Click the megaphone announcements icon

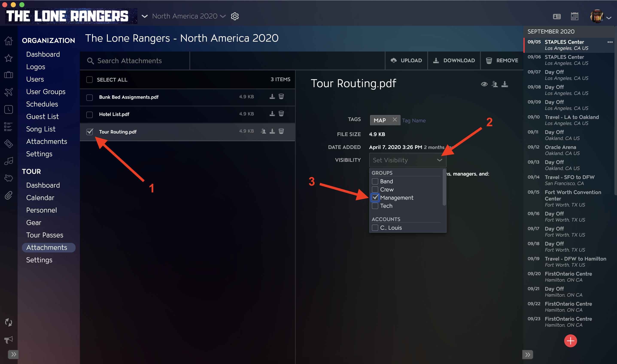[x=9, y=340]
